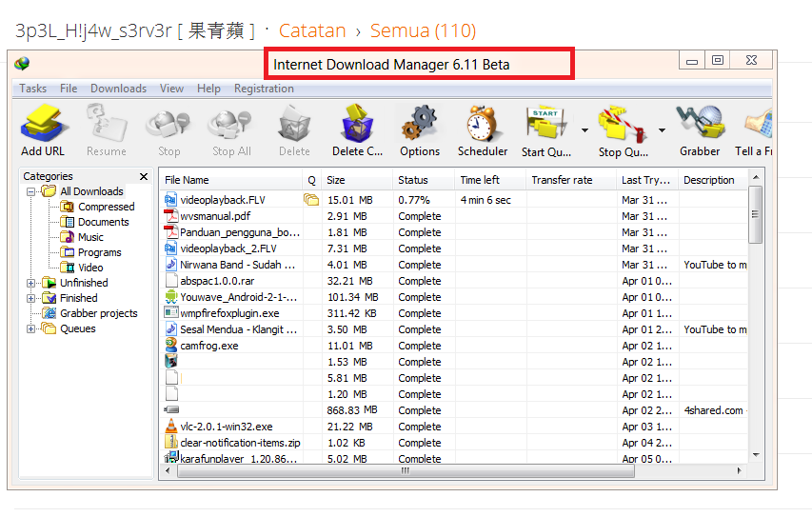812x517 pixels.
Task: Click the music icon beside Nirwana Band file
Action: point(171,264)
